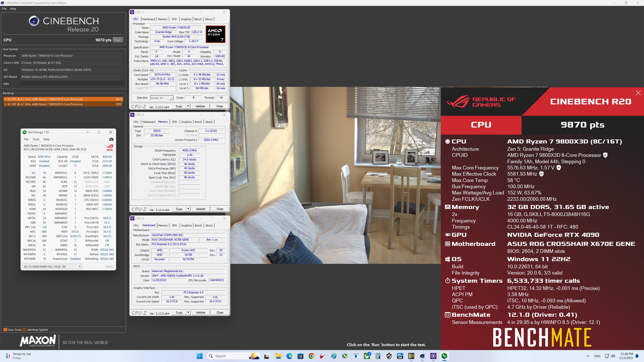Click the Cinebench Info input field

pos(72,84)
